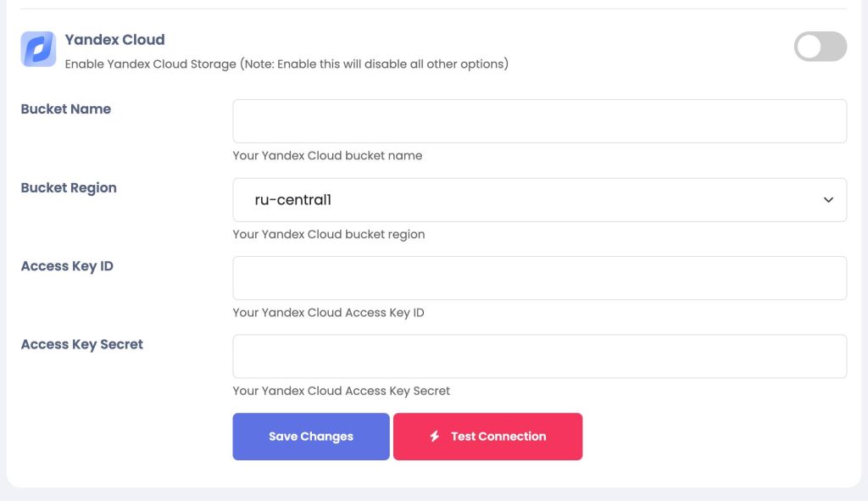Click the Save Changes button
The image size is (868, 501).
[311, 437]
